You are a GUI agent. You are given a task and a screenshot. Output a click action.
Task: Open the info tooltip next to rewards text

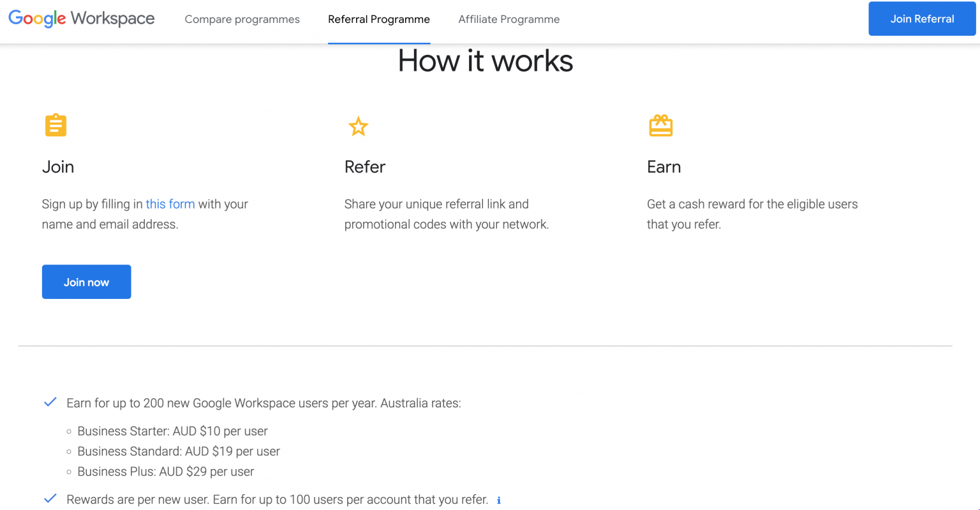click(498, 501)
